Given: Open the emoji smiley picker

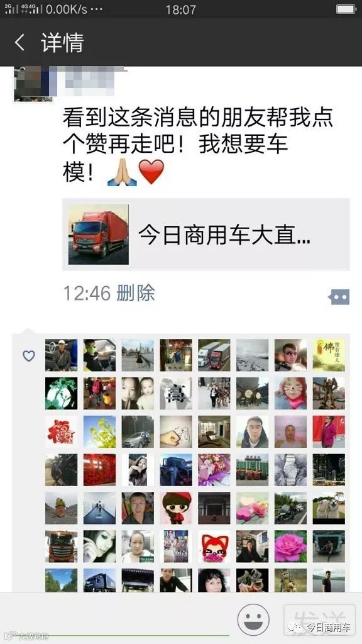Looking at the screenshot, I should [253, 619].
